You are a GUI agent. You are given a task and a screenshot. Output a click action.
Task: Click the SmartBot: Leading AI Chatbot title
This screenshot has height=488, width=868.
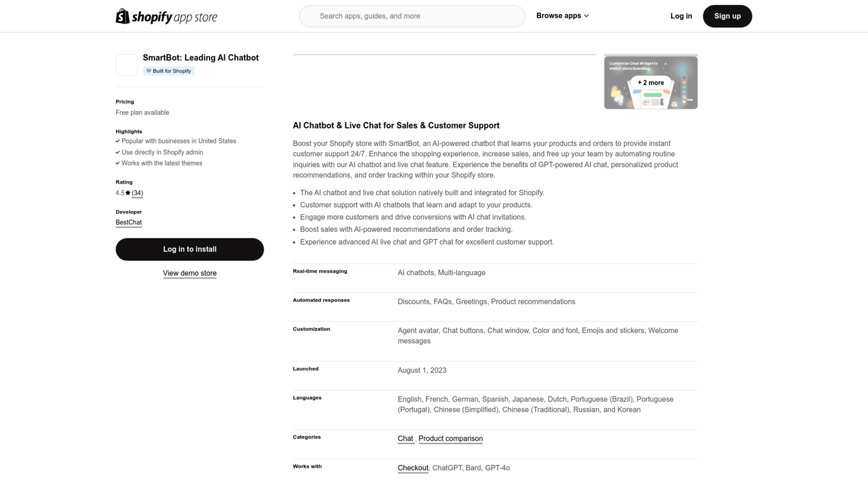[x=201, y=58]
